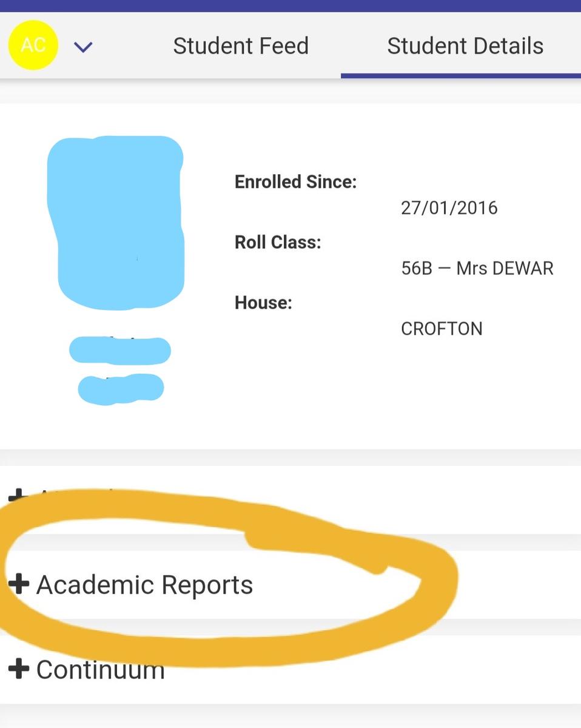Switch to the Student Feed tab
This screenshot has width=581, height=728.
[x=241, y=46]
